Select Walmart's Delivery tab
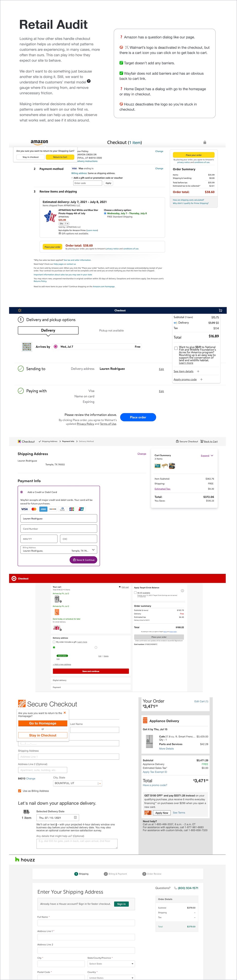The height and width of the screenshot is (980, 237). click(48, 330)
